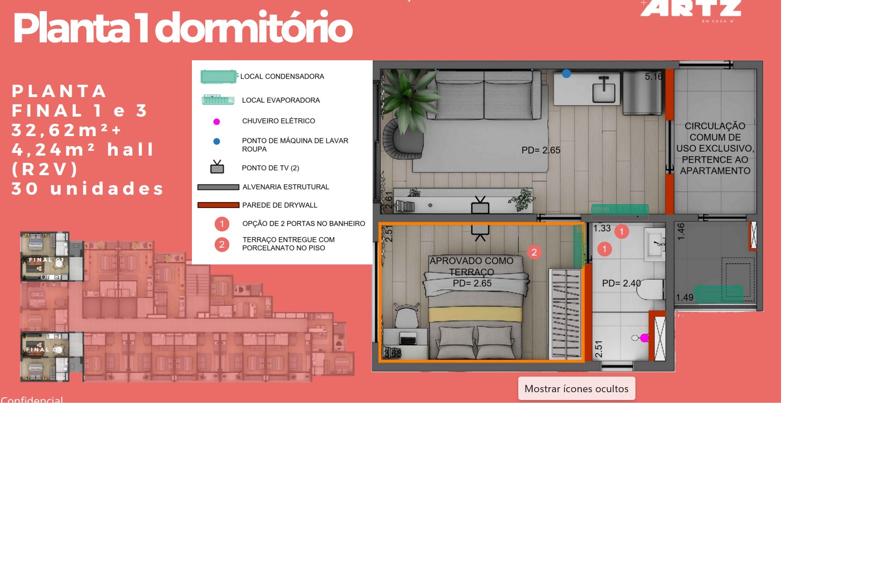Click the 32,62m²+ area text
877x588 pixels.
(67, 130)
